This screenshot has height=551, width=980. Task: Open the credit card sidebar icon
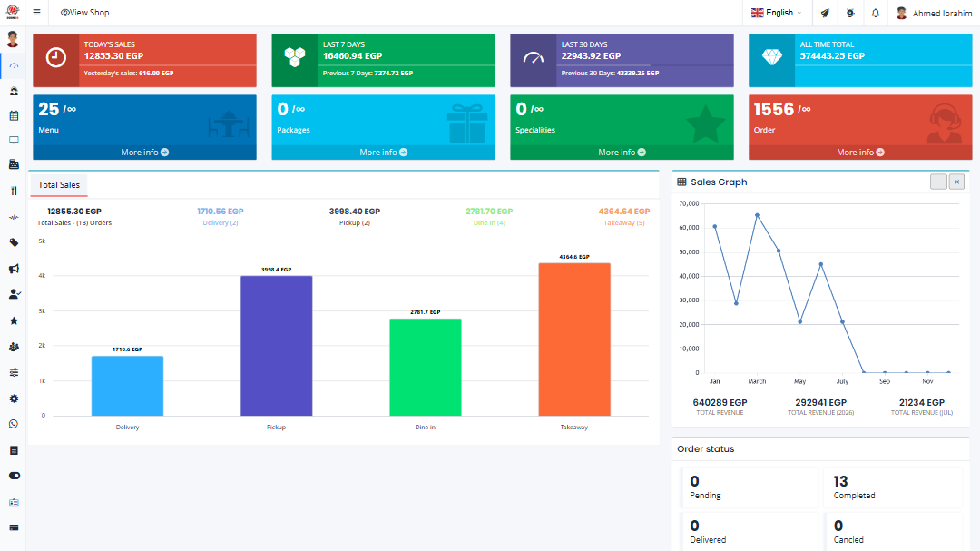14,528
